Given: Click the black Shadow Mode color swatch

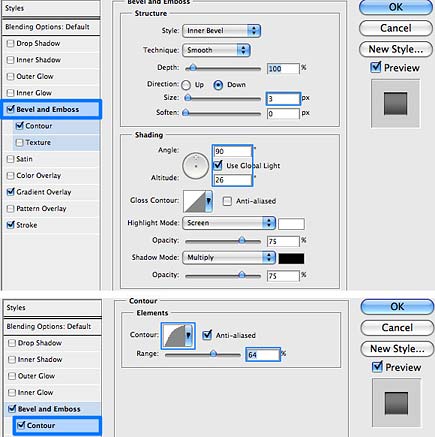Looking at the screenshot, I should click(291, 259).
